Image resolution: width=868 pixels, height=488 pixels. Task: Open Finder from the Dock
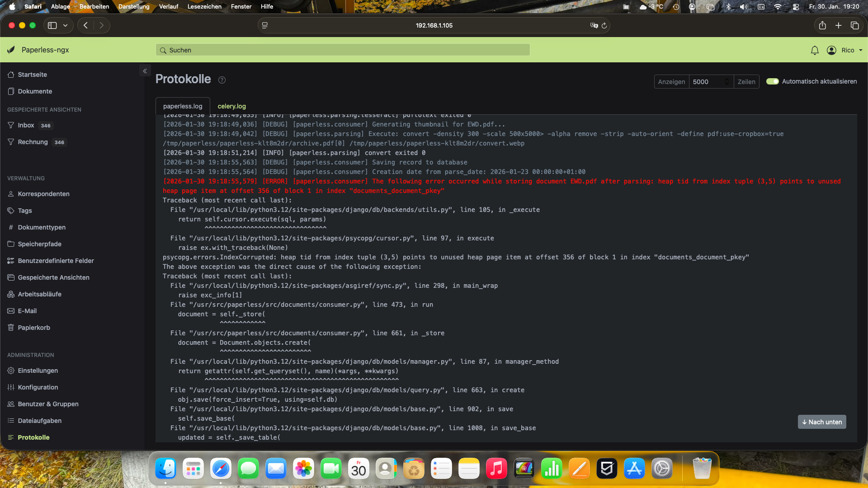point(165,469)
